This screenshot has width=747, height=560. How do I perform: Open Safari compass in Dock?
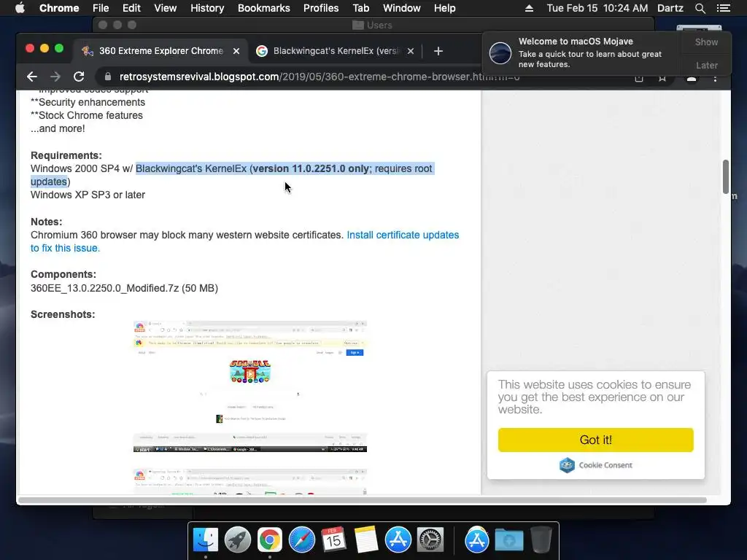301,540
